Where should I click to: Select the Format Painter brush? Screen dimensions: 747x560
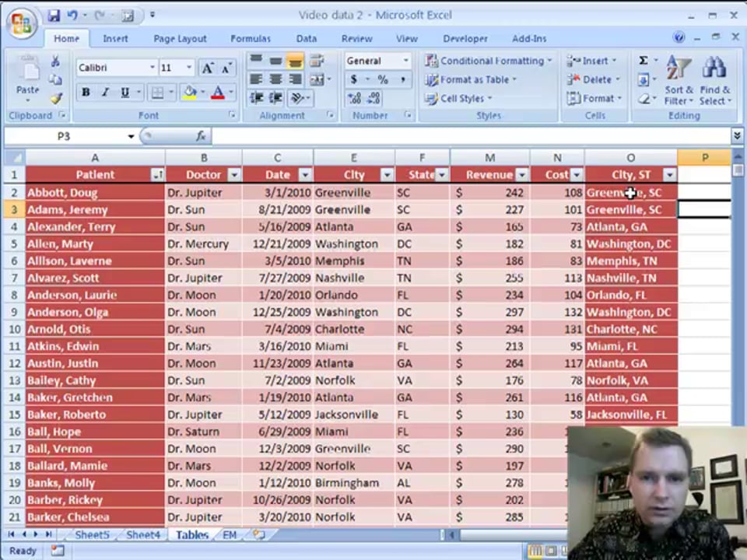(56, 99)
